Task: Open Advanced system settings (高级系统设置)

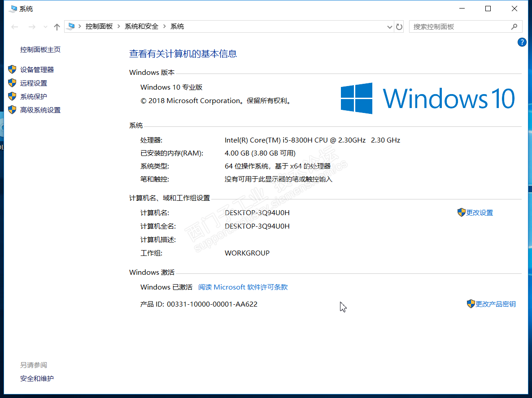Action: (40, 110)
